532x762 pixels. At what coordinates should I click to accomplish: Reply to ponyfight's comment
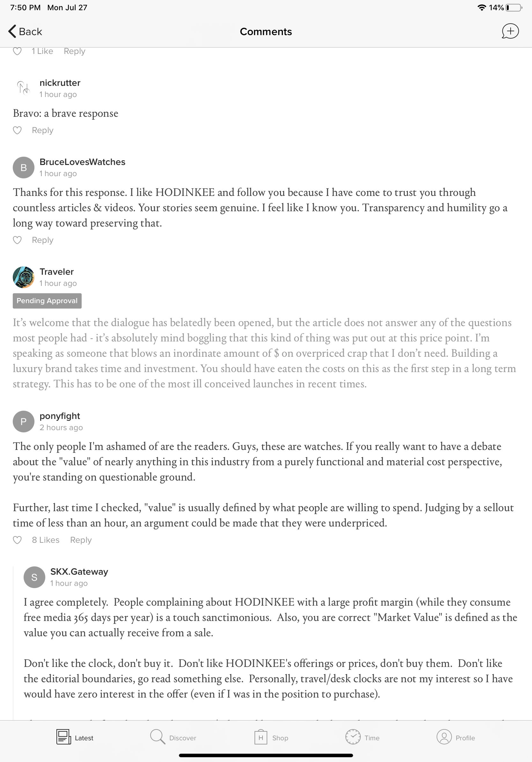81,540
